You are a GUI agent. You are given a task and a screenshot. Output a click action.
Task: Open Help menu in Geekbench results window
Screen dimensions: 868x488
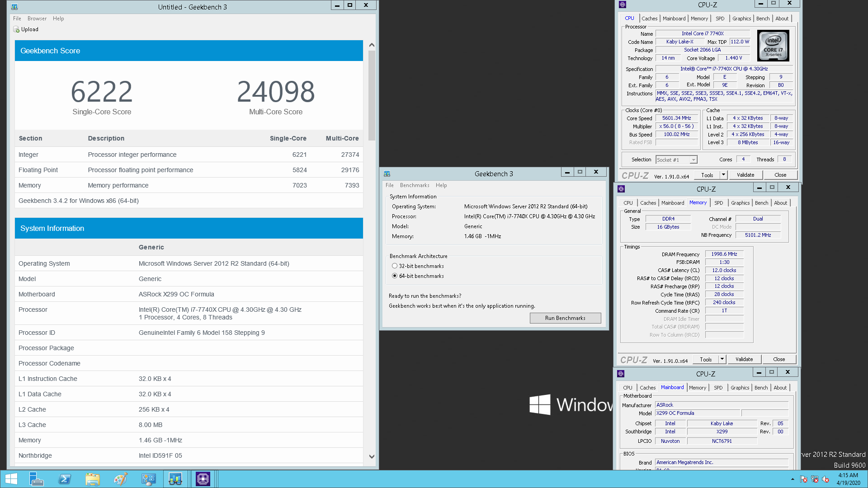point(58,19)
